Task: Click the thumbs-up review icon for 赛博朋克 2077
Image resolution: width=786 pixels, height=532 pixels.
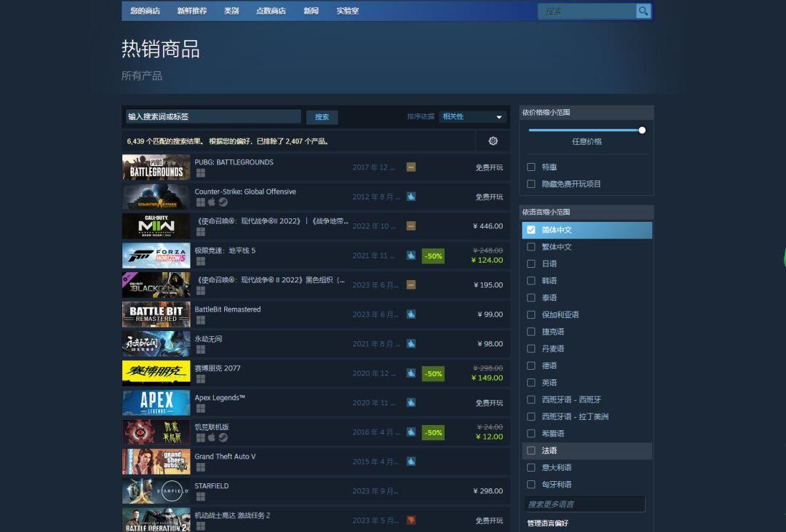Action: click(411, 373)
